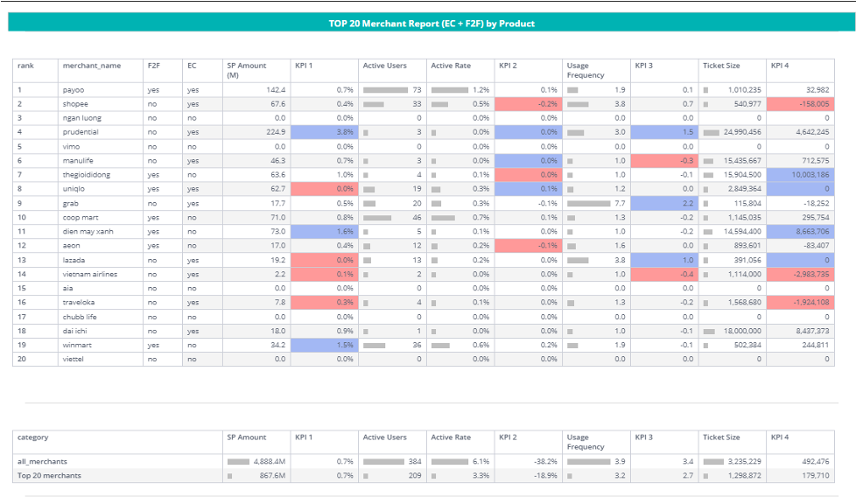This screenshot has width=856, height=504.
Task: Click Top 20 merchants KPI 4 value 179,710
Action: tap(816, 476)
